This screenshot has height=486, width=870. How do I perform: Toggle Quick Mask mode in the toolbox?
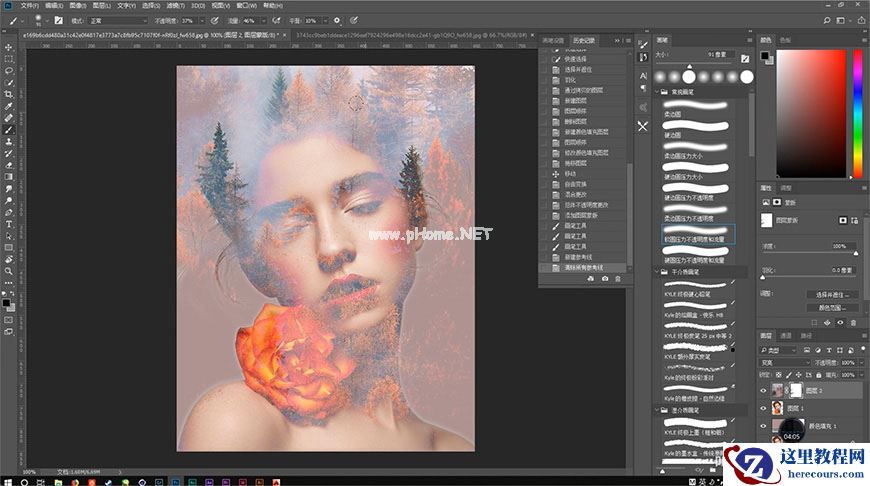(x=8, y=320)
